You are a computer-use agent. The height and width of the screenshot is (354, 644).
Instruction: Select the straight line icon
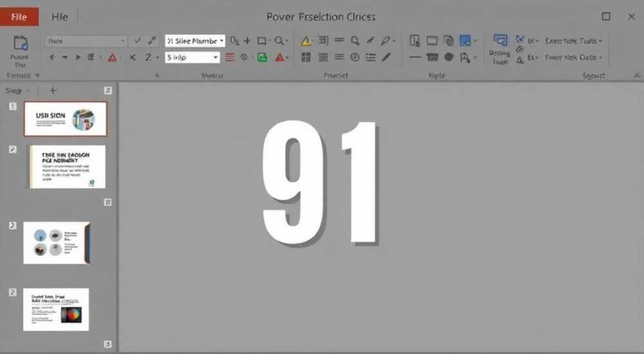(415, 57)
